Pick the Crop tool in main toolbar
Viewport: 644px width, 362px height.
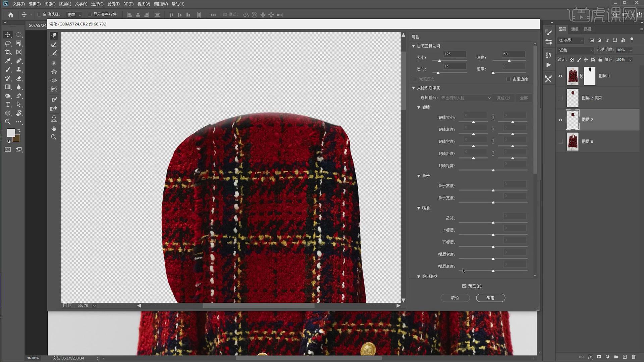[8, 52]
